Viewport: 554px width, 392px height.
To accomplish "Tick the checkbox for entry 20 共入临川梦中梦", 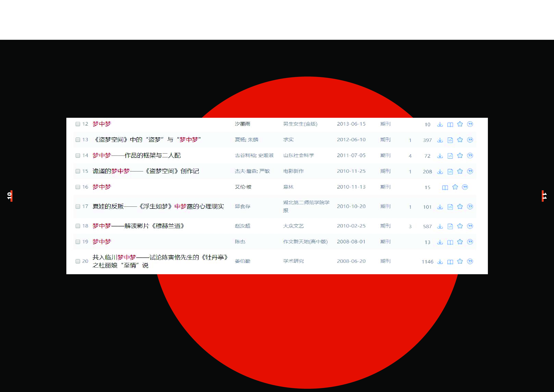I will (x=78, y=261).
